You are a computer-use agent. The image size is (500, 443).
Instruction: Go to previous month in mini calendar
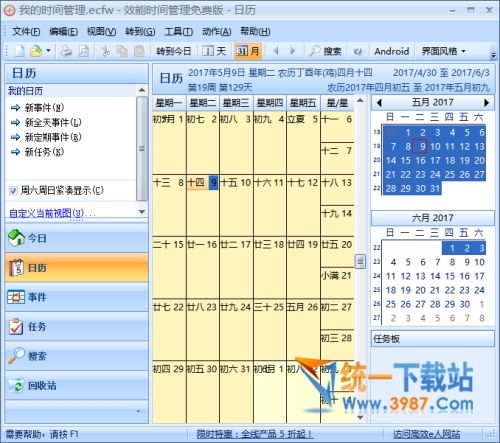pos(379,103)
